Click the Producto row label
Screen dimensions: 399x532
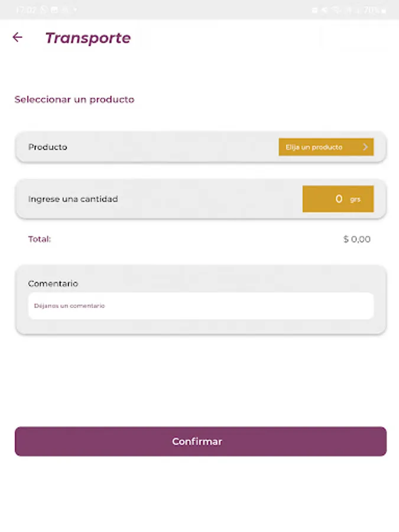[48, 147]
